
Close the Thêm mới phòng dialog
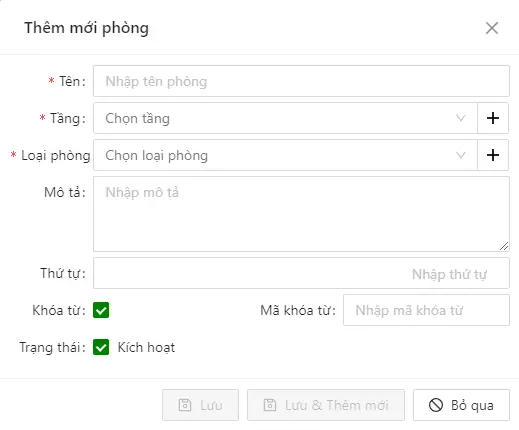(x=492, y=28)
